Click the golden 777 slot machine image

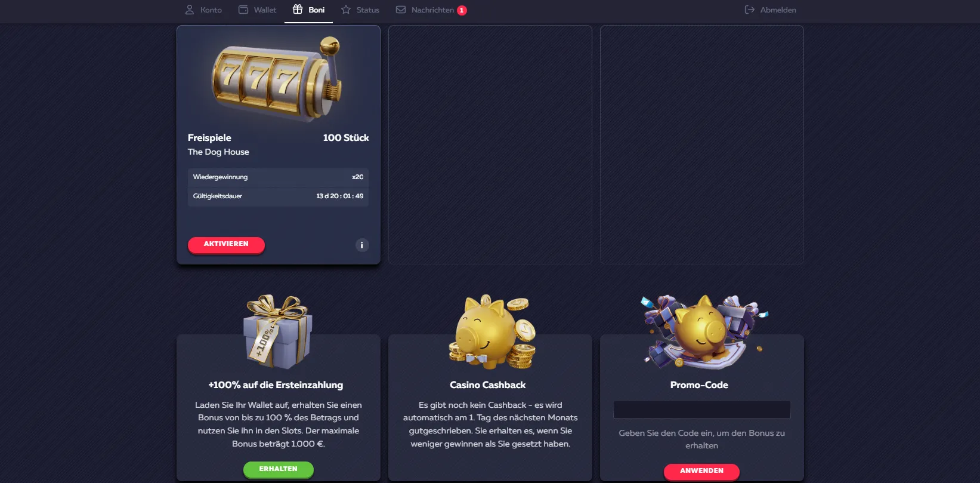(x=277, y=78)
